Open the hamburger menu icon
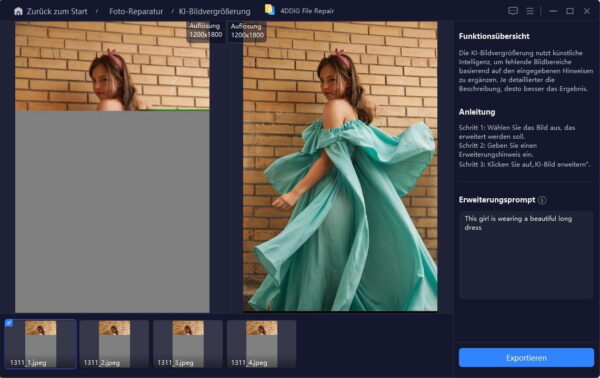The width and height of the screenshot is (600, 378). coord(530,11)
